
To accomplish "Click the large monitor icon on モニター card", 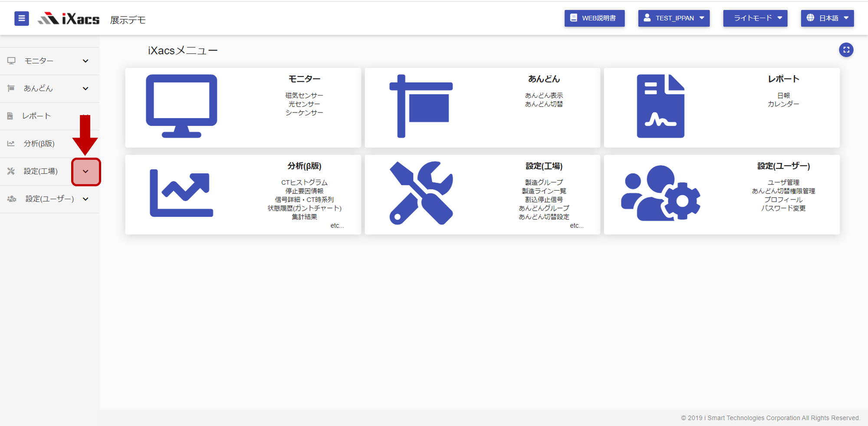I will click(181, 106).
